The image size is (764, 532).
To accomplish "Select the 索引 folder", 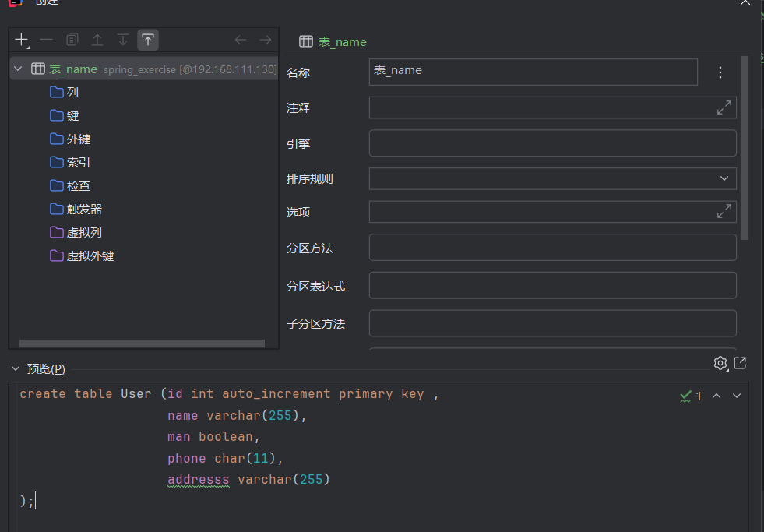I will 70,162.
